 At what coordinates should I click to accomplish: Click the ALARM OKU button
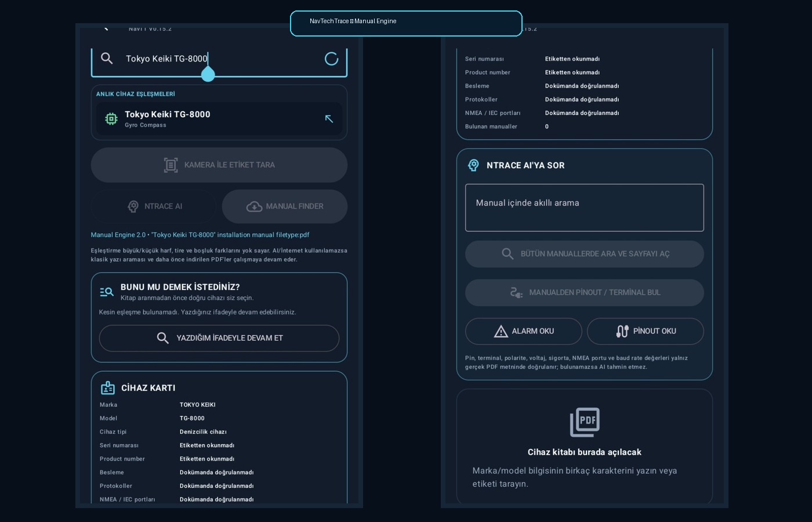(524, 331)
